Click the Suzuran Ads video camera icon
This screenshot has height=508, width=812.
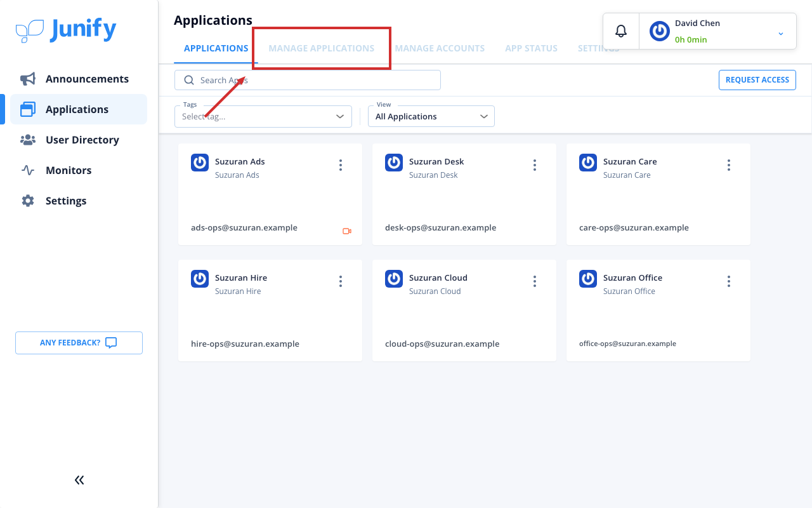347,231
